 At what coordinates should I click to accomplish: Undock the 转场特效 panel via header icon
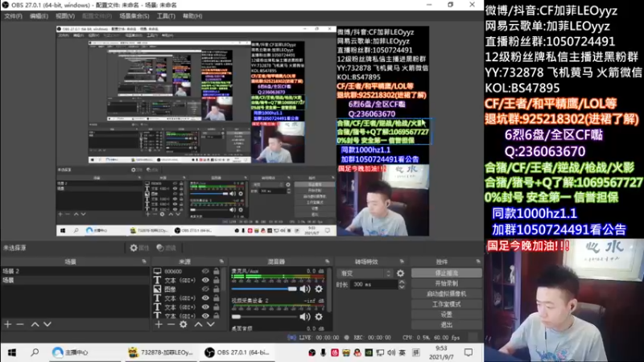coord(402,261)
